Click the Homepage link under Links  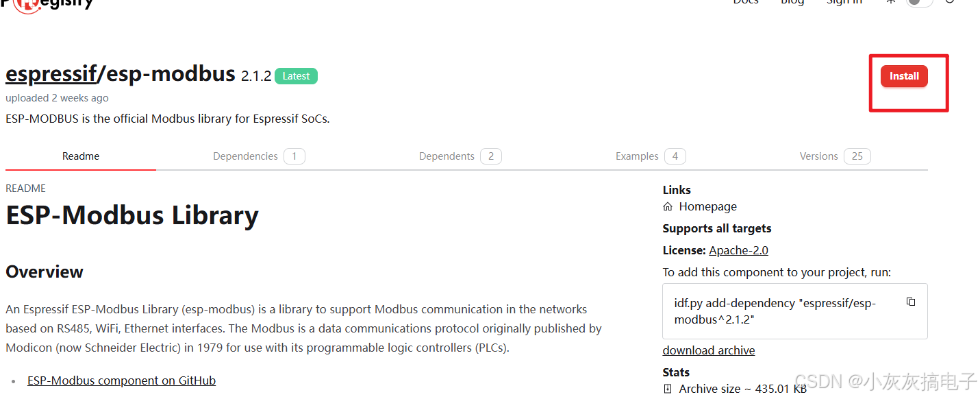click(x=708, y=206)
